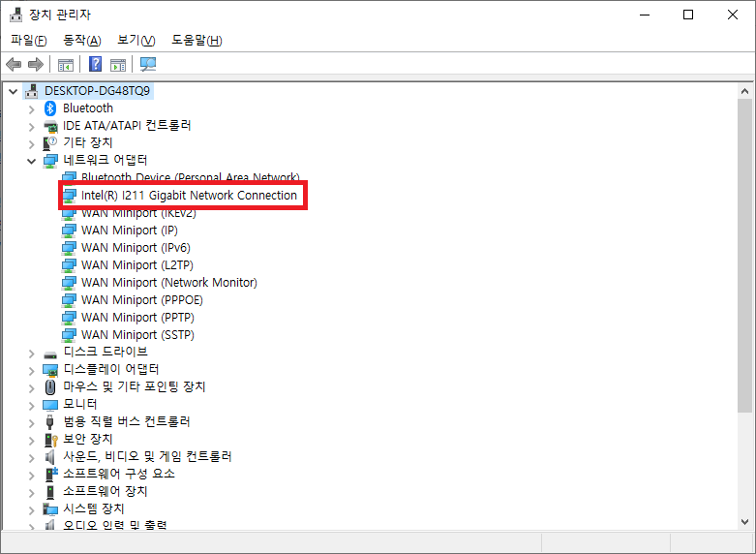756x554 pixels.
Task: Click the WAN Miniport (IP) adapter icon
Action: 69,231
